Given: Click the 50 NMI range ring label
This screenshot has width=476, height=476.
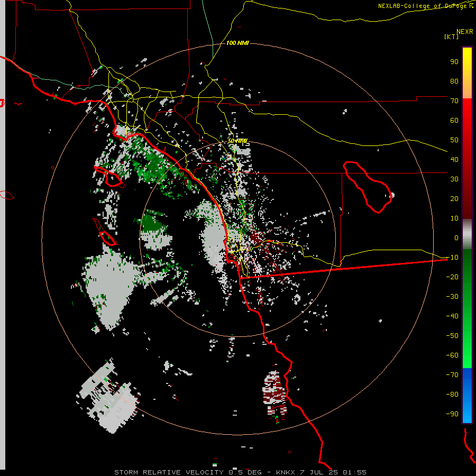Looking at the screenshot, I should (x=237, y=141).
